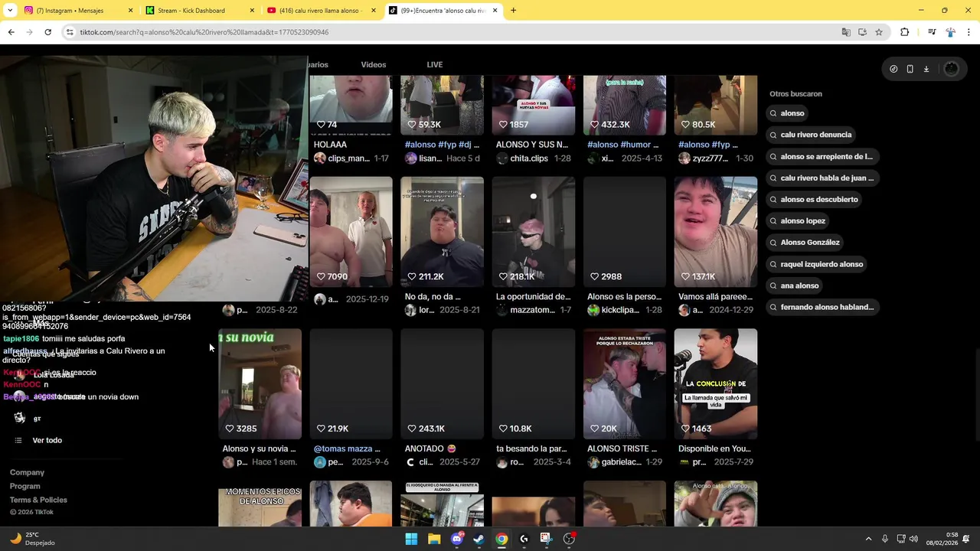
Task: Open File Explorer from the taskbar
Action: [x=434, y=539]
